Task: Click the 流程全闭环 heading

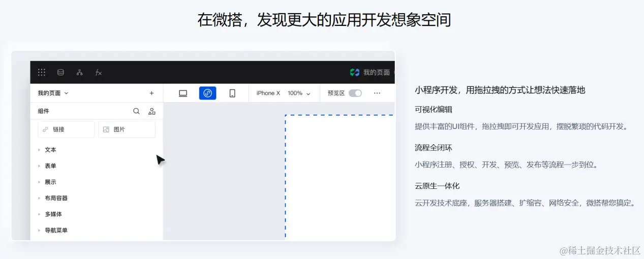Action: point(434,148)
